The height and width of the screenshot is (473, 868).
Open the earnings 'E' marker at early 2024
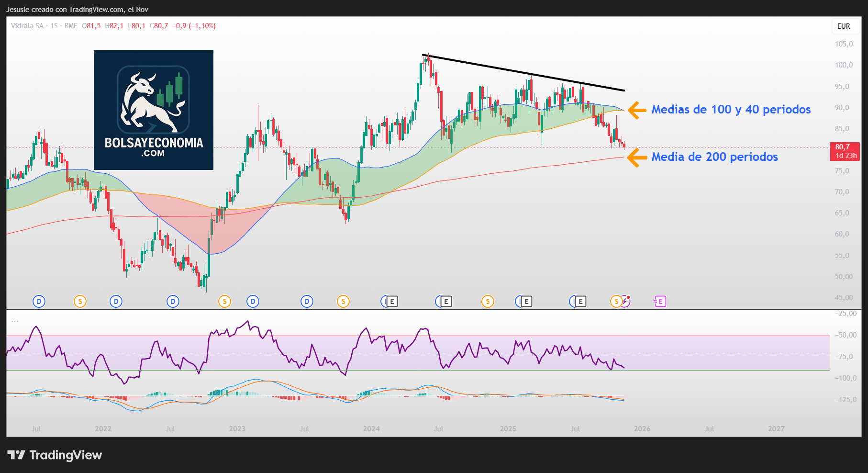tap(392, 302)
